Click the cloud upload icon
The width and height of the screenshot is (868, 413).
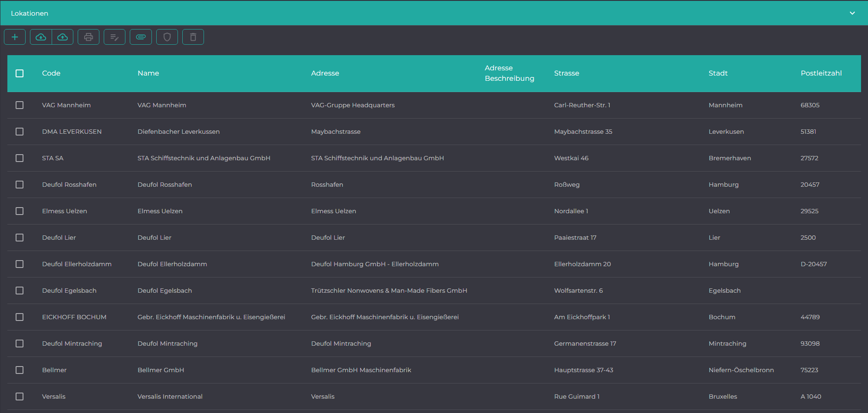coord(62,37)
